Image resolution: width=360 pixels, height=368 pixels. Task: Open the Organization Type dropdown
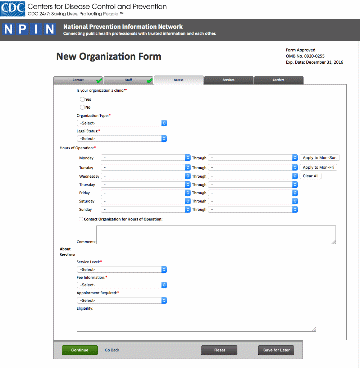click(122, 123)
